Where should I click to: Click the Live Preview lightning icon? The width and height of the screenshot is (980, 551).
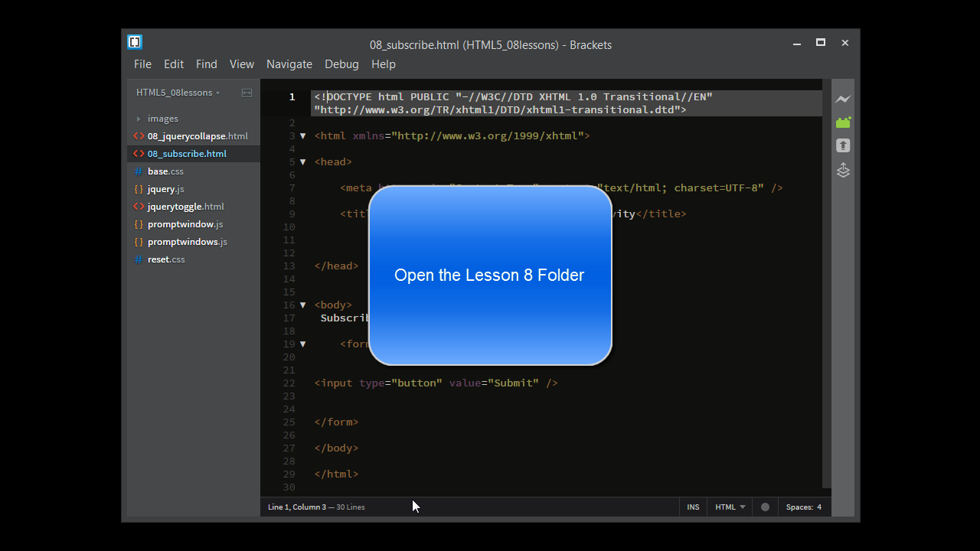(x=843, y=99)
